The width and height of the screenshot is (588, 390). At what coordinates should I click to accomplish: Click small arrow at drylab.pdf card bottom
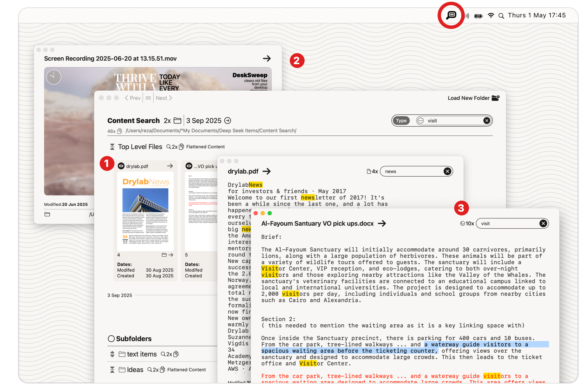171,255
